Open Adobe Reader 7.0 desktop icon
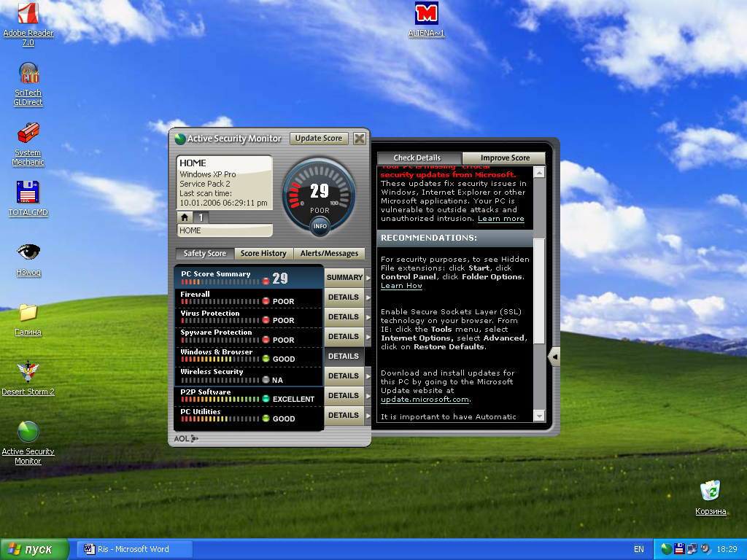Viewport: 747px width, 560px height. (x=28, y=24)
